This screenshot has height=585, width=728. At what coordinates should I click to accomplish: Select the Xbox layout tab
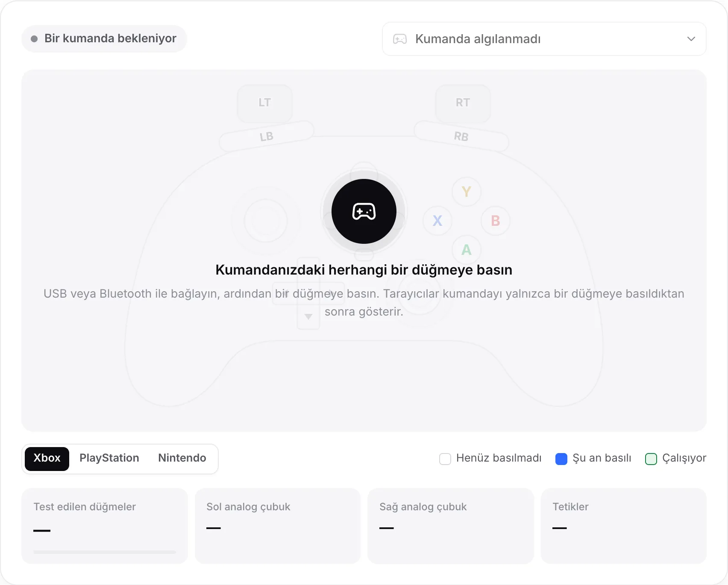tap(47, 459)
